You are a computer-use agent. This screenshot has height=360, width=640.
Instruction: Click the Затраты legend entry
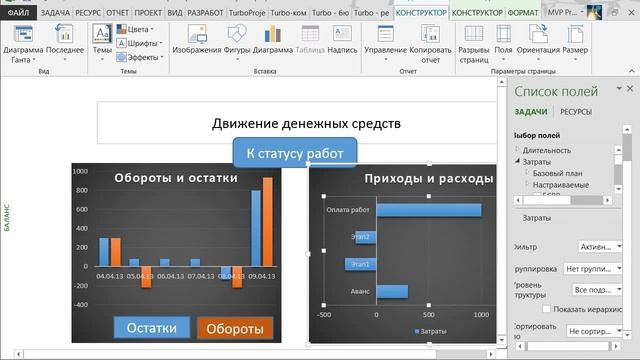pyautogui.click(x=430, y=331)
